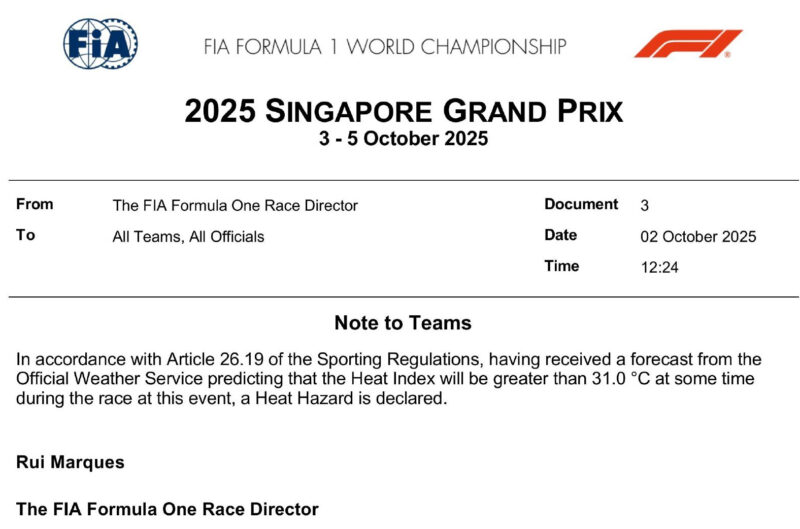Click the Time label
Screen dimensions: 800x529
[x=562, y=266]
